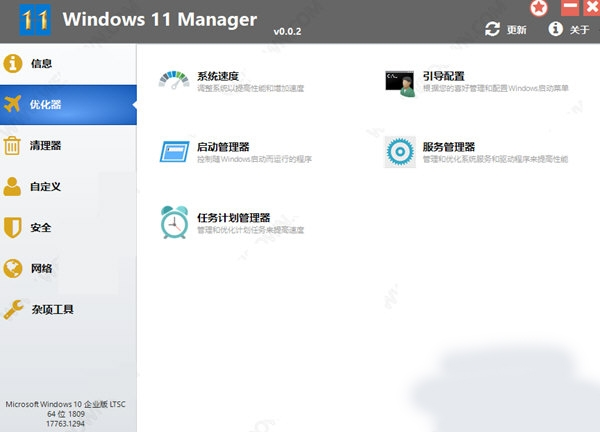This screenshot has height=432, width=600.
Task: Go to the 自定义 sidebar section
Action: pyautogui.click(x=68, y=186)
